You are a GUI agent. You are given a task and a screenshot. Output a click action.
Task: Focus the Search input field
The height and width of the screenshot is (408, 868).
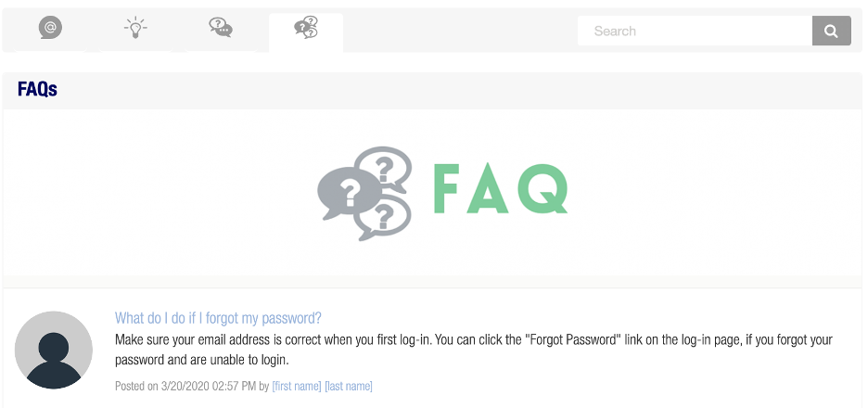click(x=695, y=31)
